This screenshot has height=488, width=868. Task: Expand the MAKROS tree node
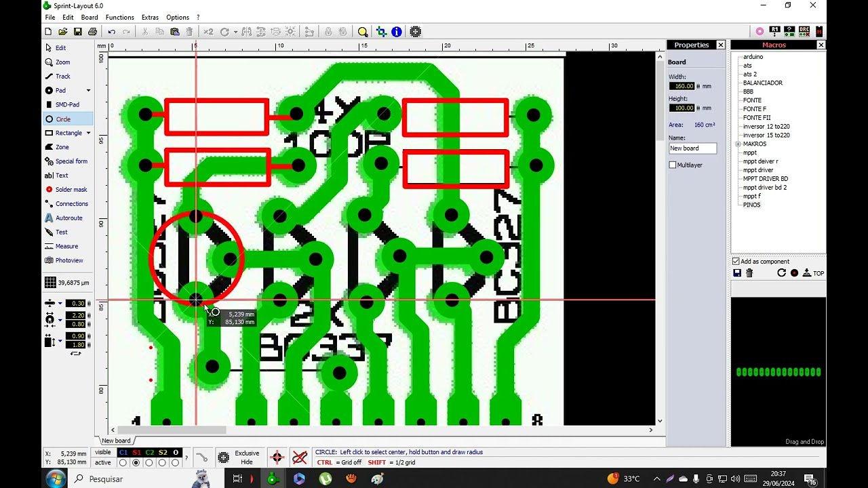click(738, 144)
